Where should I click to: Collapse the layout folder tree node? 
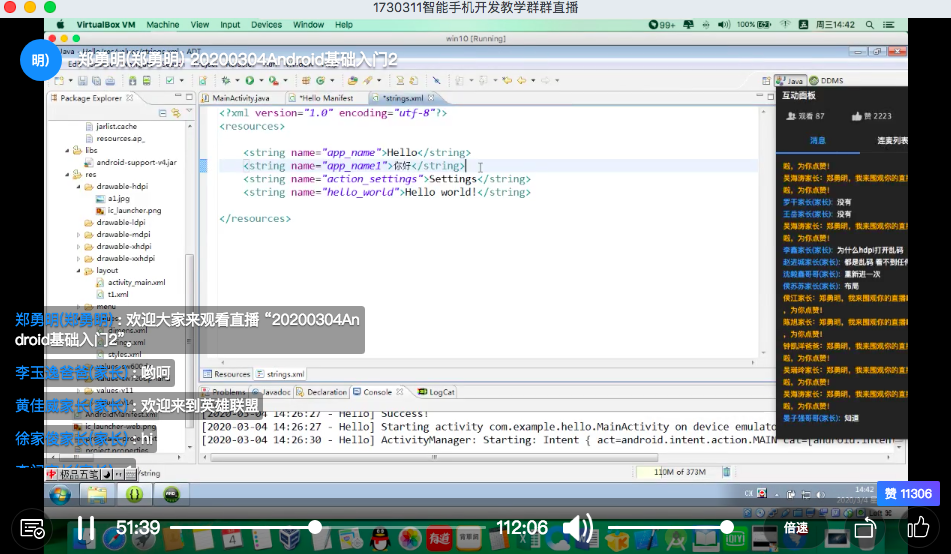pyautogui.click(x=78, y=270)
